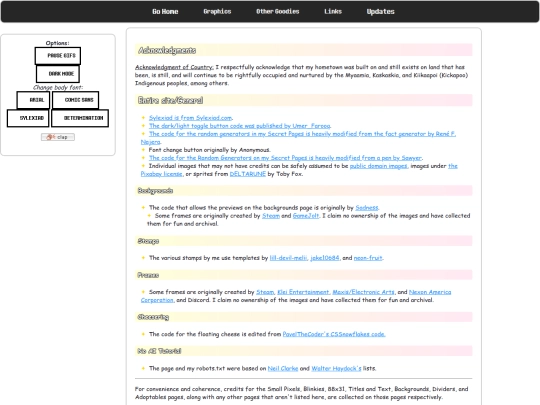Open the Maxis/Electronic Arts link
The height and width of the screenshot is (405, 540).
(x=363, y=292)
